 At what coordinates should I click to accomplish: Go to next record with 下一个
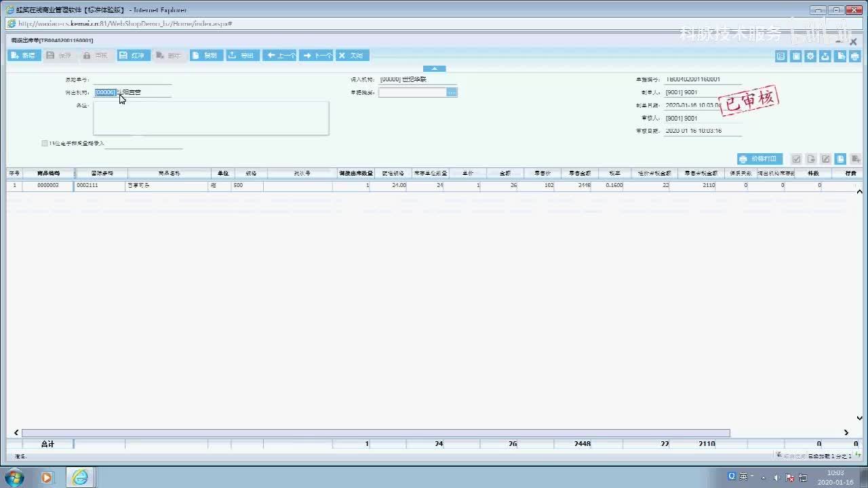click(317, 56)
